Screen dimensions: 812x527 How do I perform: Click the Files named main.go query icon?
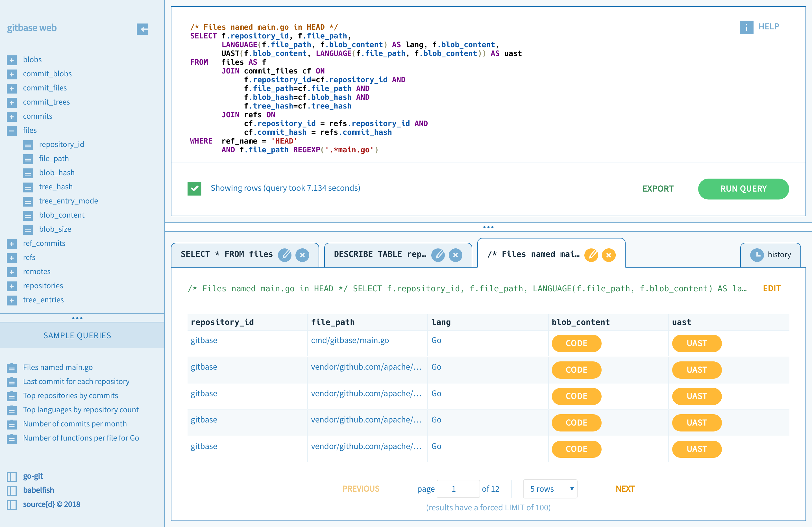click(x=12, y=368)
